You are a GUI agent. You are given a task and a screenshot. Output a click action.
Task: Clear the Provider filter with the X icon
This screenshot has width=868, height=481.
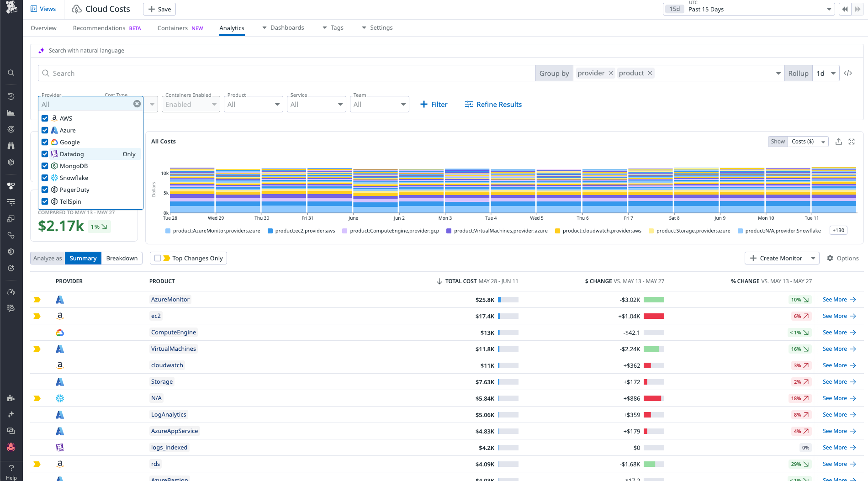[x=137, y=104]
